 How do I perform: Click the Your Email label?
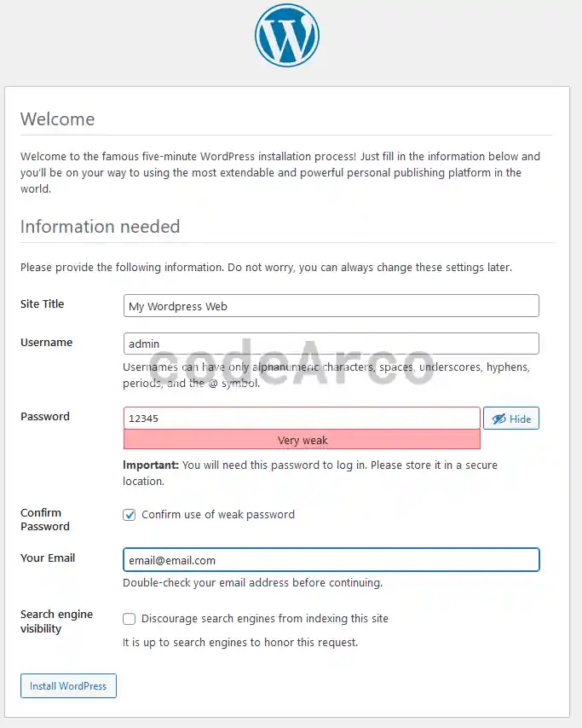(x=48, y=558)
